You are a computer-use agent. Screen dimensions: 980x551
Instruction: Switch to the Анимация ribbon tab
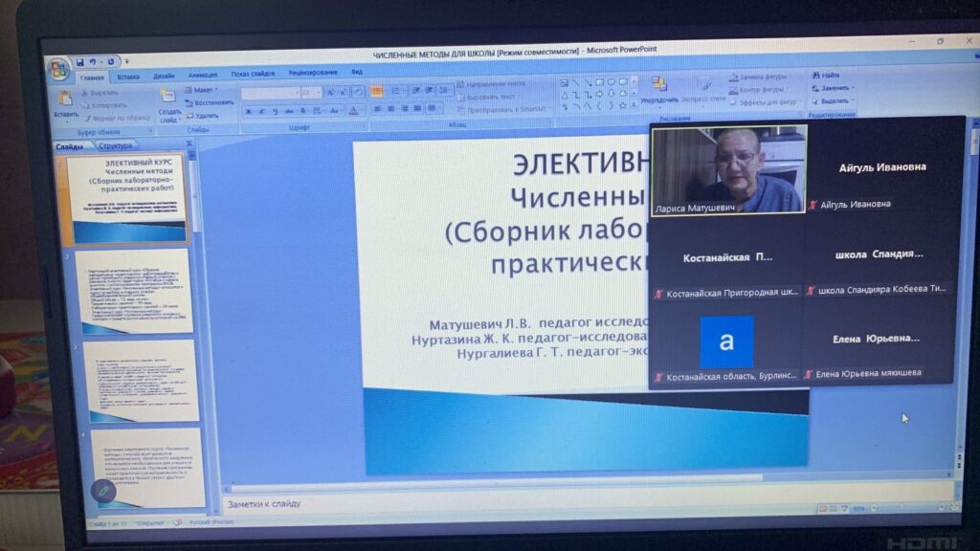click(x=203, y=75)
